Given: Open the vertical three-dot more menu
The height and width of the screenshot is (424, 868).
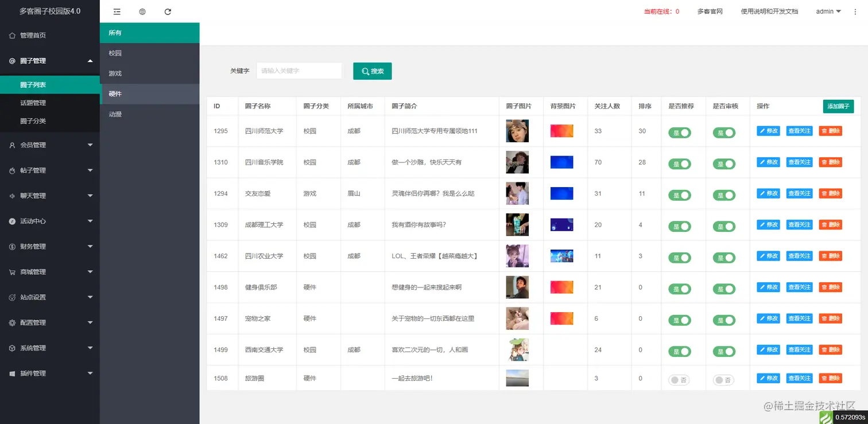Looking at the screenshot, I should click(855, 11).
